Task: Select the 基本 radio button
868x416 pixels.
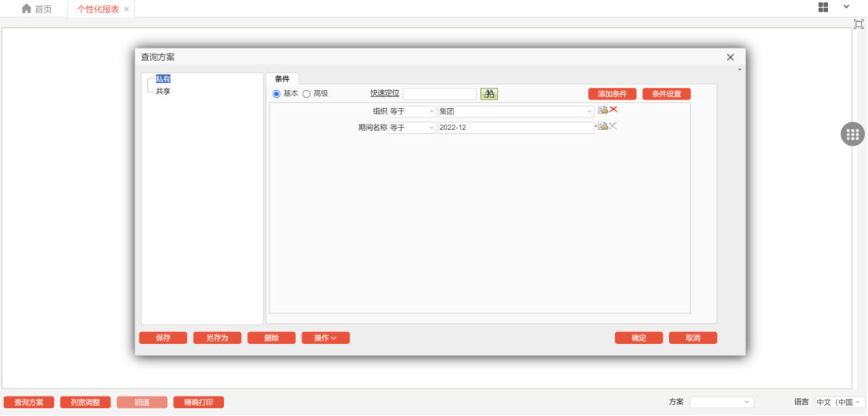Action: click(x=277, y=94)
